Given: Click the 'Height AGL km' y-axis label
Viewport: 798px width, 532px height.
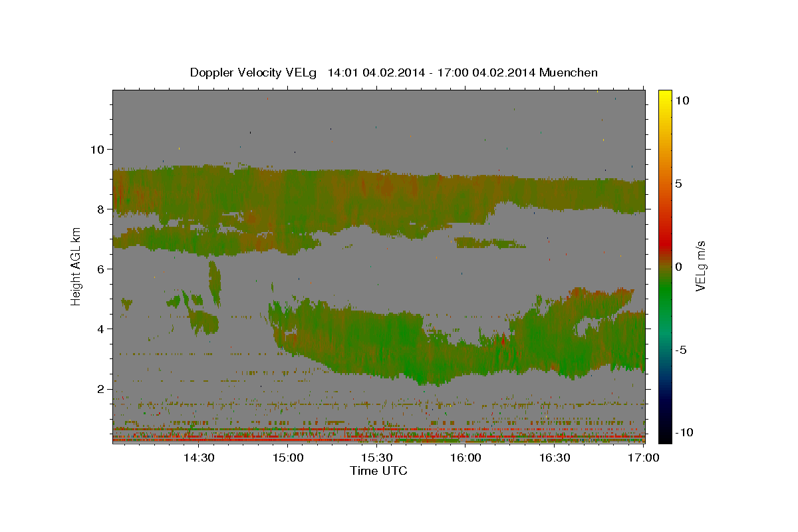Looking at the screenshot, I should point(76,266).
